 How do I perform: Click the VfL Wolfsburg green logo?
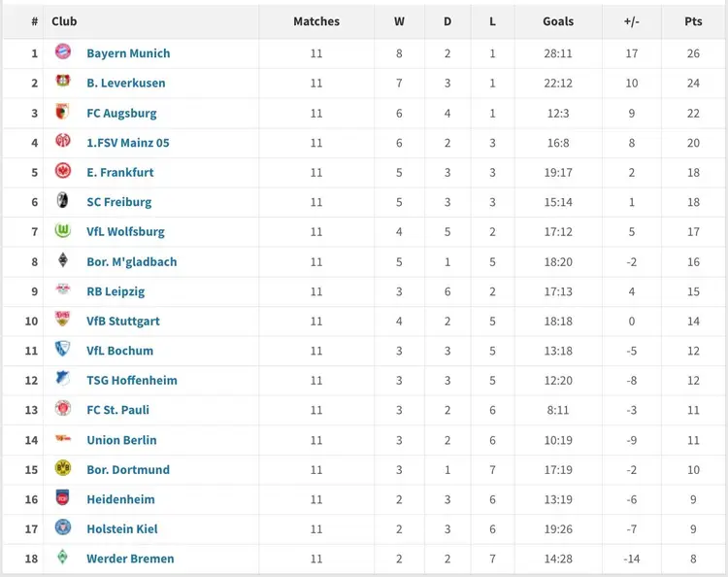pyautogui.click(x=63, y=231)
